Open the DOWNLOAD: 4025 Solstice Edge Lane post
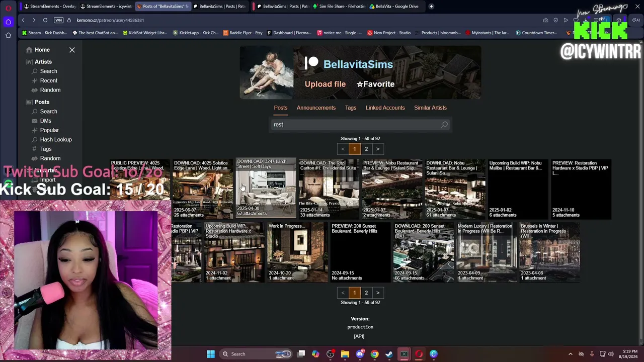 203,189
